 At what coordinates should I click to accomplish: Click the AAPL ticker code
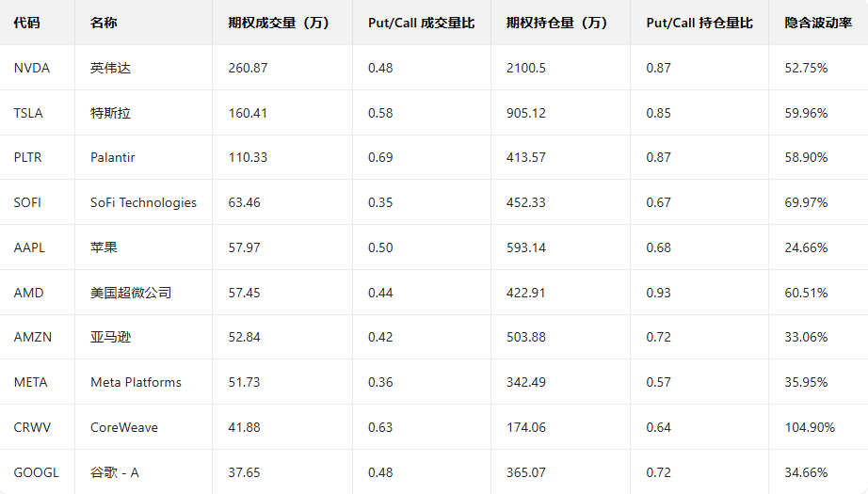pyautogui.click(x=29, y=247)
